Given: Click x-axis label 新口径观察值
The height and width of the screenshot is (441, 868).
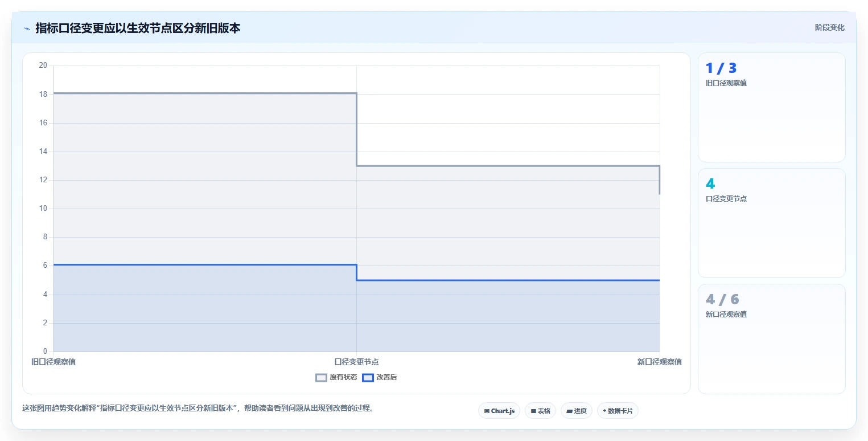Looking at the screenshot, I should tap(659, 362).
